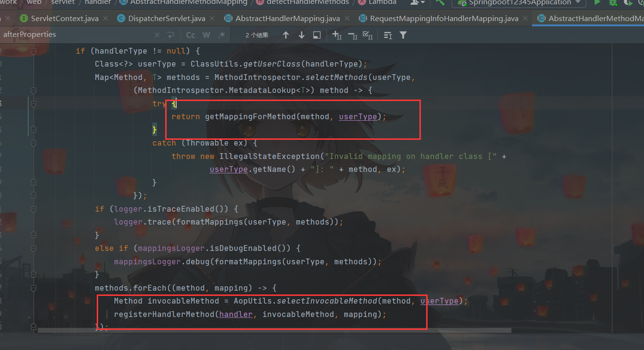Viewport: 644px width, 350px height.
Task: Click the fold marker at the try block's closing brace
Action: [34, 130]
